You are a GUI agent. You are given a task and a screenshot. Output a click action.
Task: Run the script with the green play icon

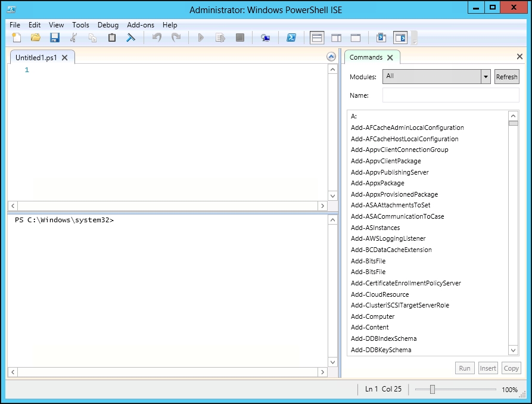tap(201, 38)
